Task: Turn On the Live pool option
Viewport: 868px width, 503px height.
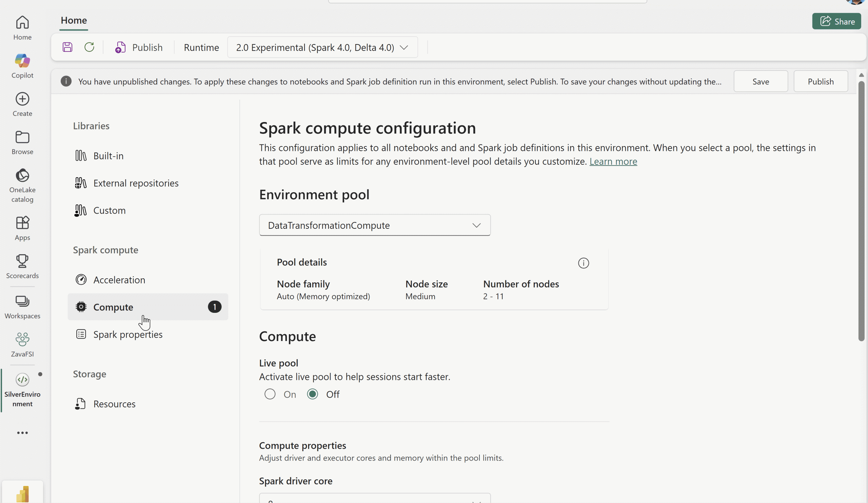Action: pos(270,394)
